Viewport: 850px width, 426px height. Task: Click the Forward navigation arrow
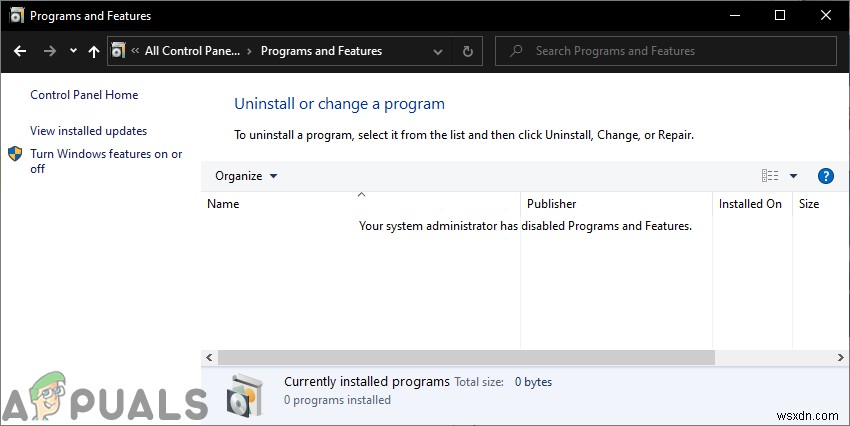[49, 51]
